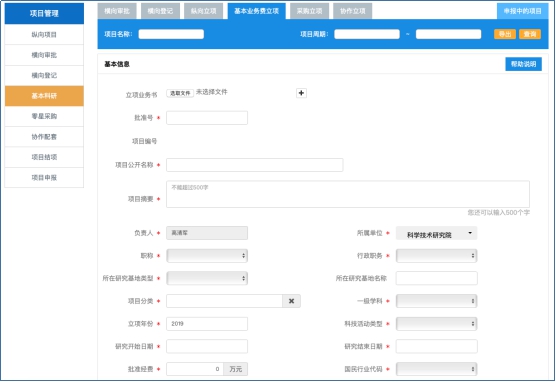Click the 您还可以输入500个字 counter text

[498, 212]
